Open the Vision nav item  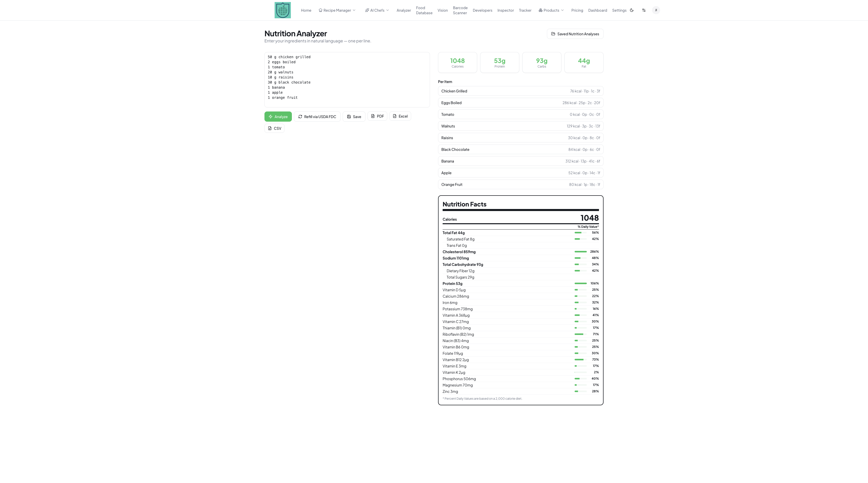442,10
